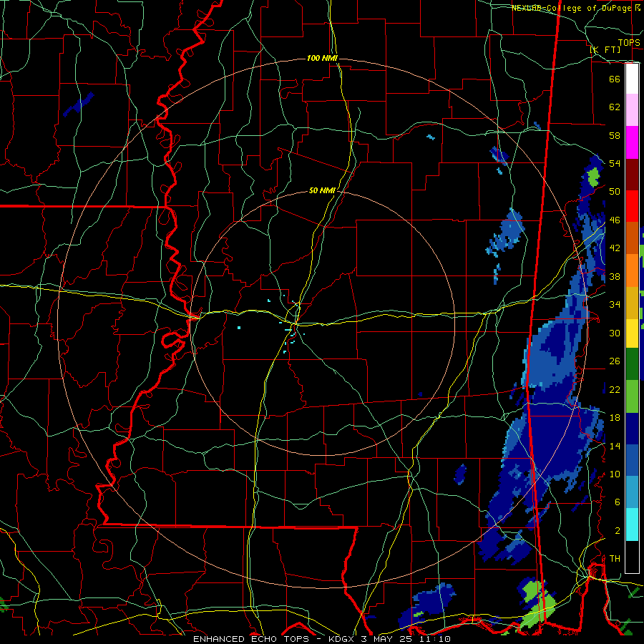The image size is (644, 644).
Task: Click the "50 NMI" range ring label
Action: [x=322, y=190]
